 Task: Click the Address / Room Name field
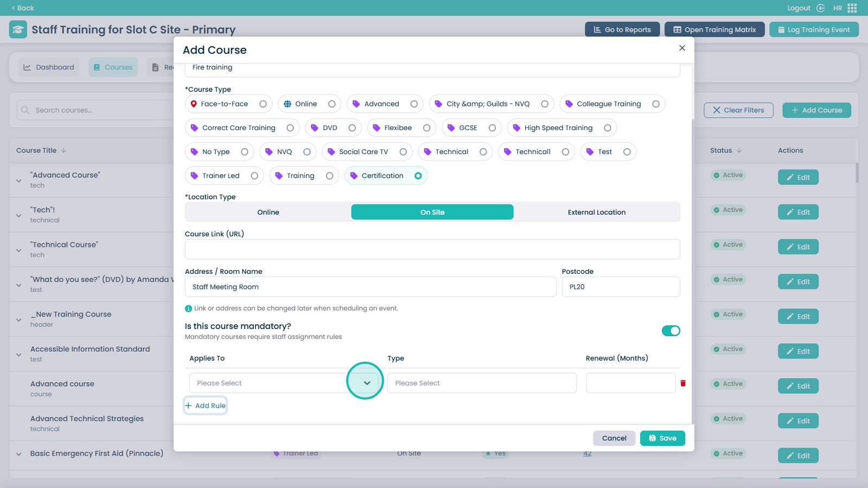371,287
